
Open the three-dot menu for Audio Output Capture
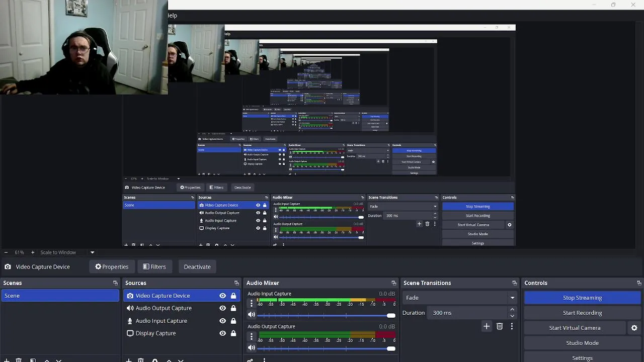click(x=252, y=336)
